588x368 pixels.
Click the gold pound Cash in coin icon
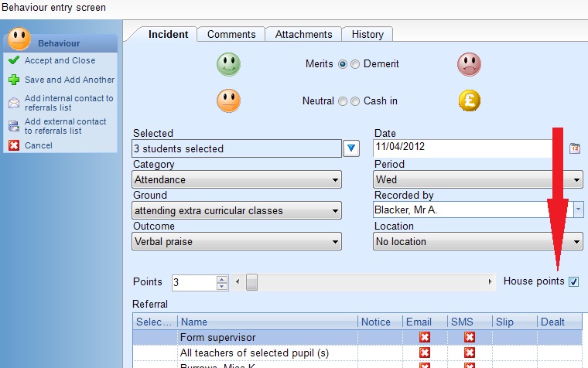point(469,101)
